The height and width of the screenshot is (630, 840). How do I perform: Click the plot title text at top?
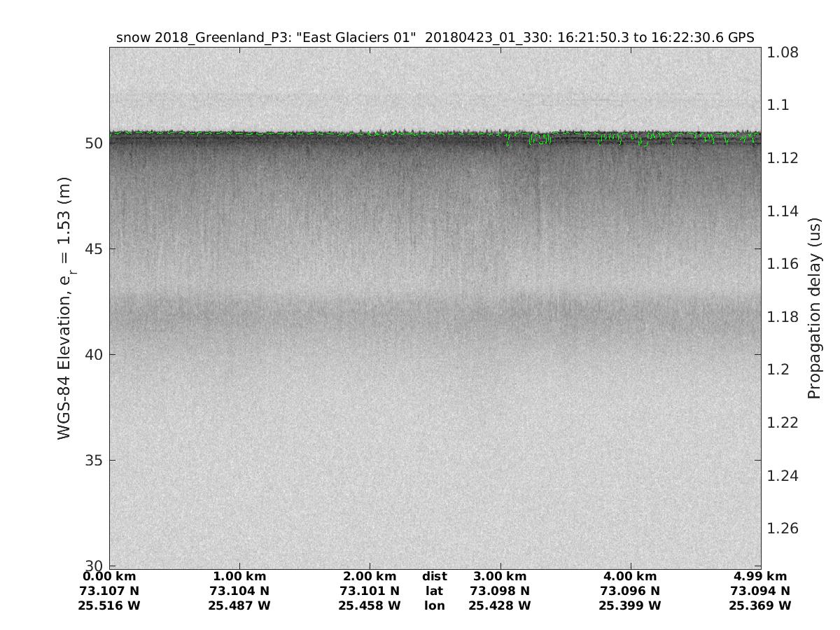pos(435,38)
